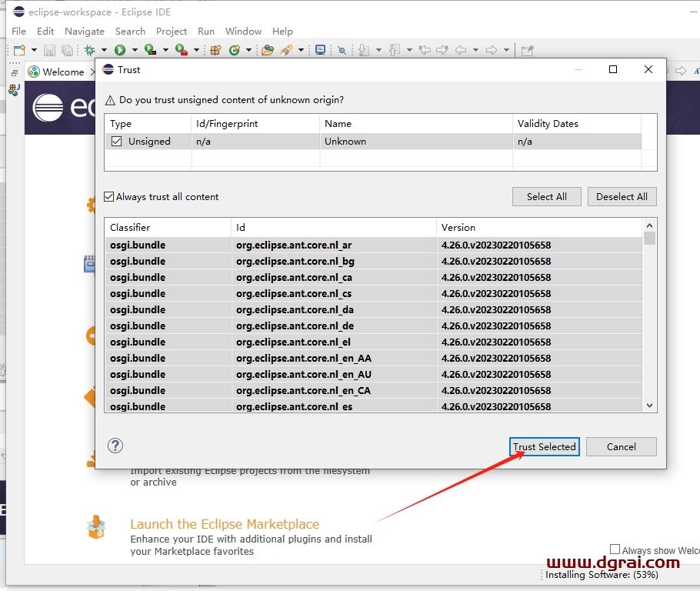The image size is (700, 591).
Task: Click the bundle list scrollbar thumb
Action: pos(649,238)
